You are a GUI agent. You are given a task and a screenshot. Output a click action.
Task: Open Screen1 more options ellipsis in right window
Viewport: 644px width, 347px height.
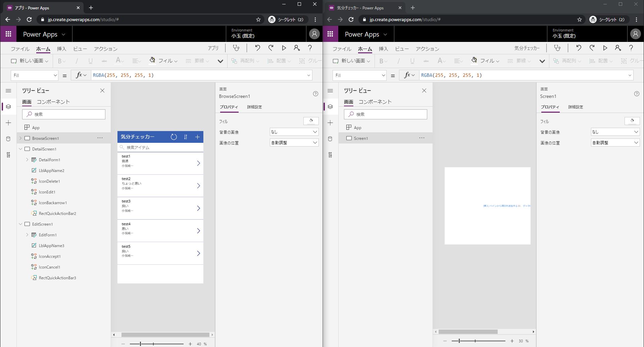pos(422,138)
